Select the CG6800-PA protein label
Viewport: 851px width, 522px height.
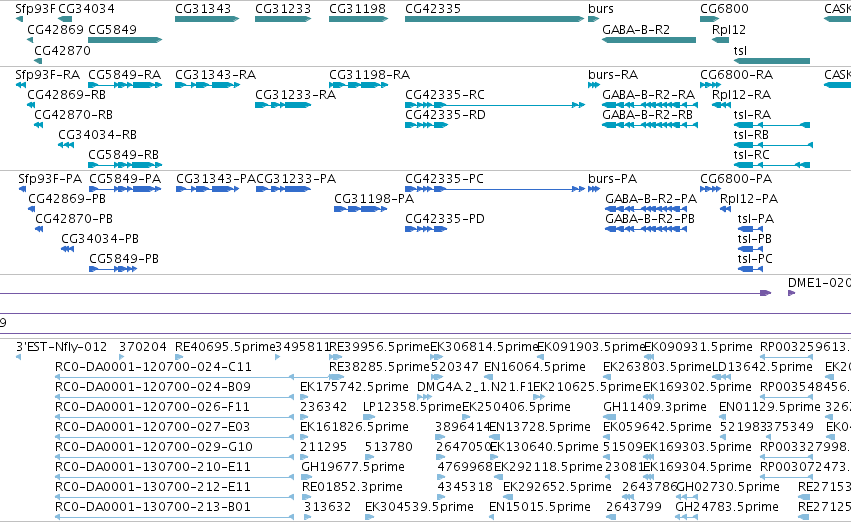tap(736, 179)
